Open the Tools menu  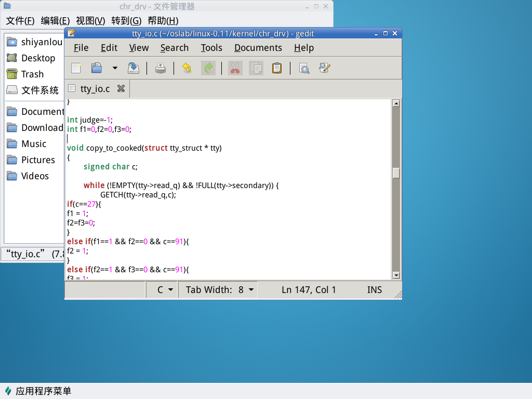pyautogui.click(x=211, y=48)
